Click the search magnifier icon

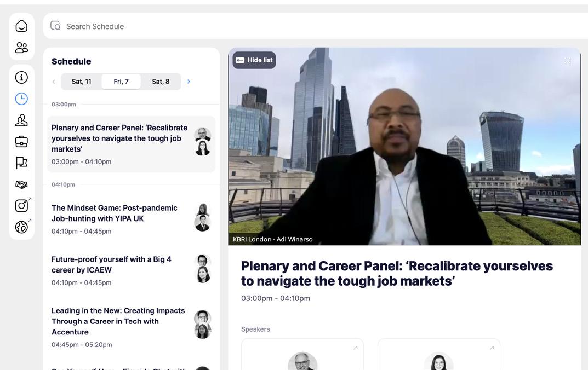coord(55,26)
